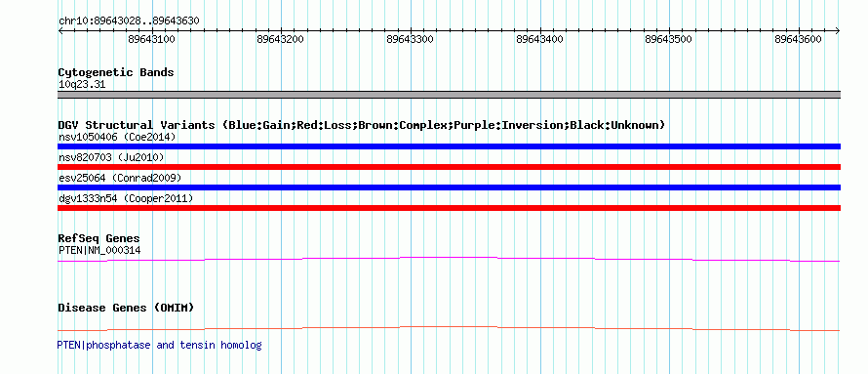Screen dimensions: 868x374
Task: Open variant nsv1050406 (Coe2014) label
Action: click(117, 137)
